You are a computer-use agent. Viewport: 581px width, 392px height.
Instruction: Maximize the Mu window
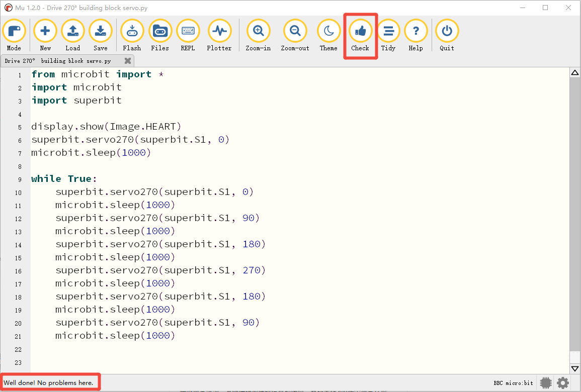point(545,8)
